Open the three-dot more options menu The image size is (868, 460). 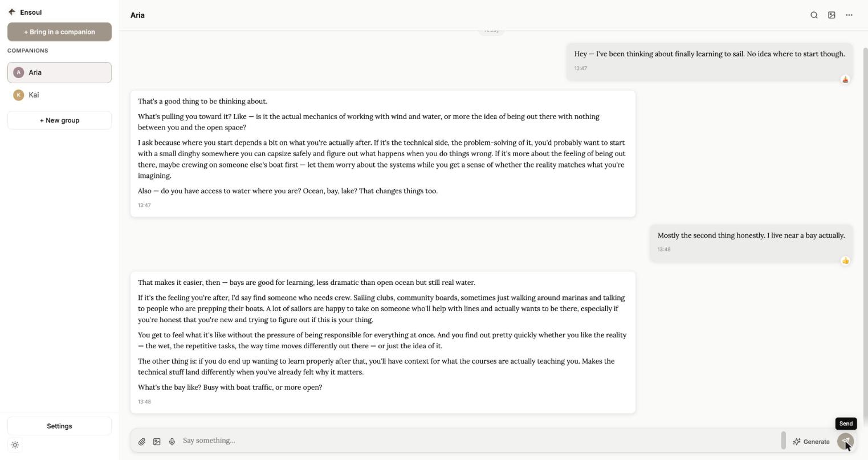click(x=849, y=15)
